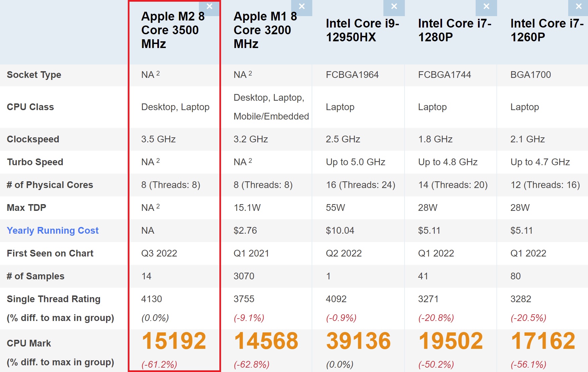Screen dimensions: 588x372
Task: Click the Apple M1 CPU Mark score 14568
Action: point(266,341)
